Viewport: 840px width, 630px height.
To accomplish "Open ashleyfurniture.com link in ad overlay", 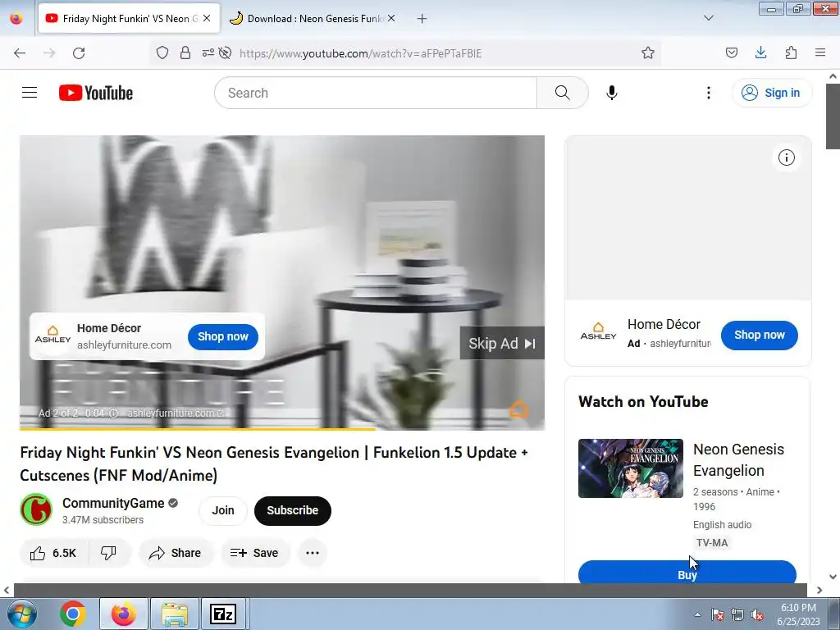I will (x=125, y=345).
